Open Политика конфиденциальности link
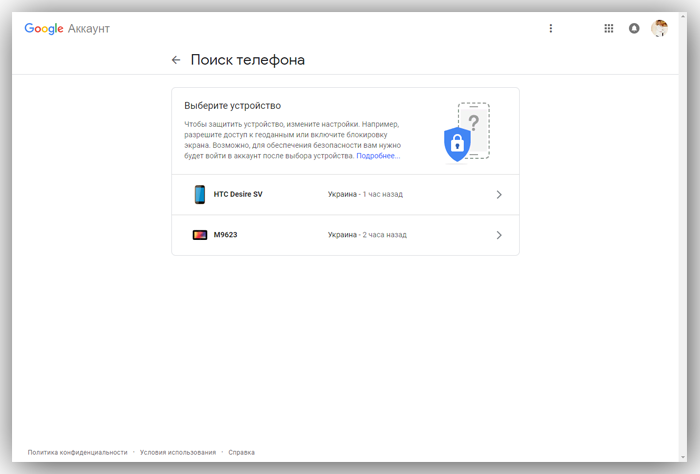The height and width of the screenshot is (474, 700). 77,452
